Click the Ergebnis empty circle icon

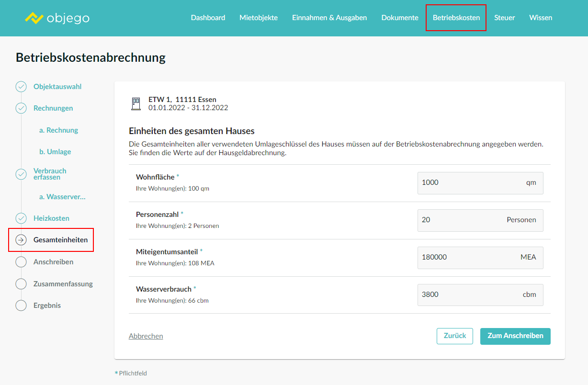point(21,306)
